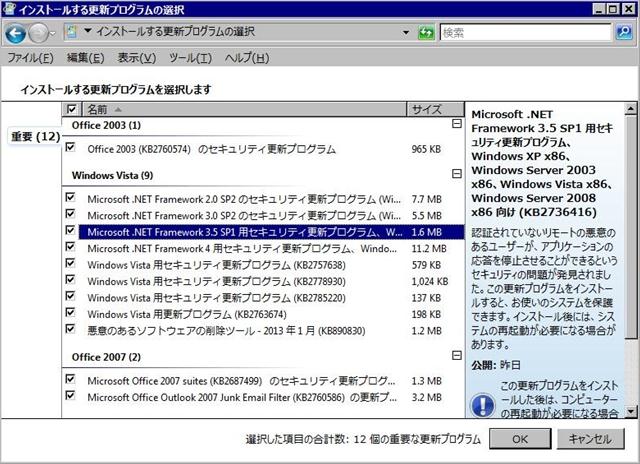Uncheck Outlook 2007 Junk Email Filter update
Image resolution: width=640 pixels, height=464 pixels.
coord(70,395)
